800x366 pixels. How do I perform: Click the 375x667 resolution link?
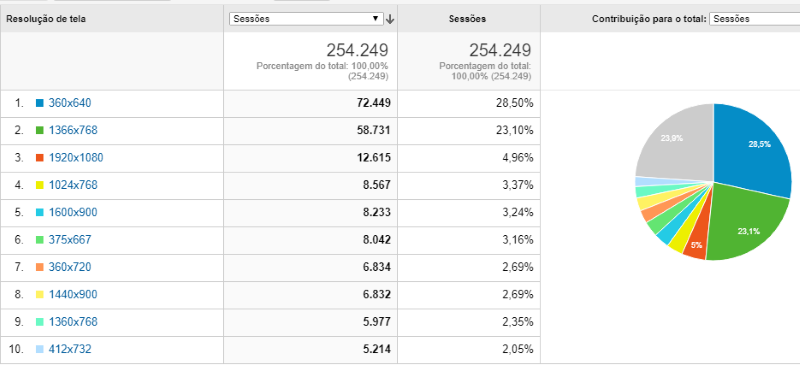point(70,240)
